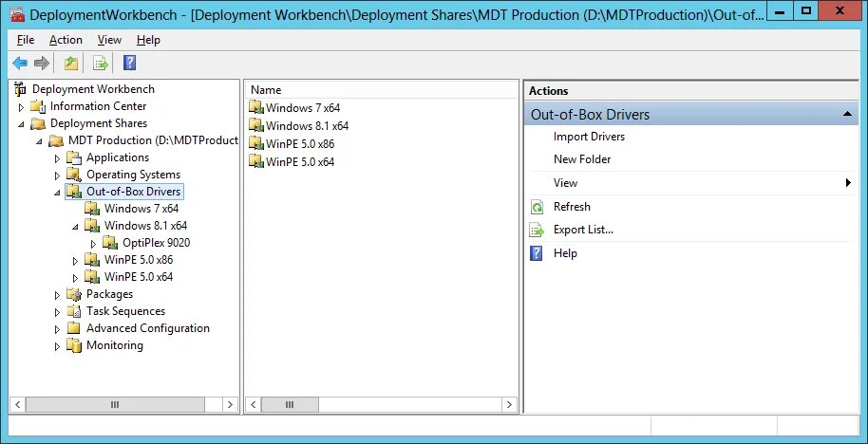
Task: Click the list pane scroll right arrow
Action: pos(509,405)
